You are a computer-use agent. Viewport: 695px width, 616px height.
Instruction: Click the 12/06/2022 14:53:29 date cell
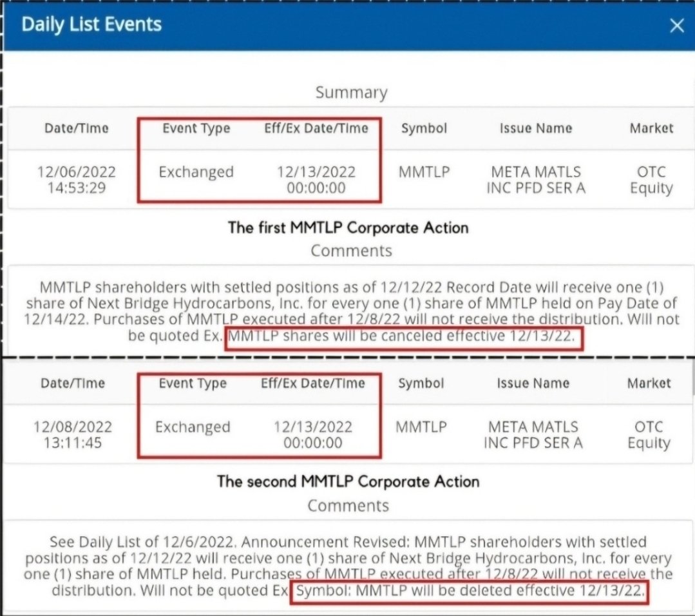click(76, 180)
